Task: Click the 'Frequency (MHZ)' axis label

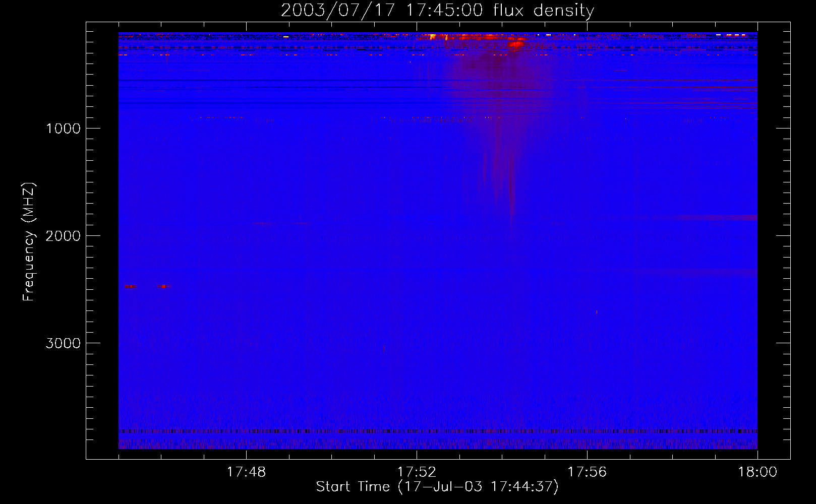Action: [x=29, y=242]
